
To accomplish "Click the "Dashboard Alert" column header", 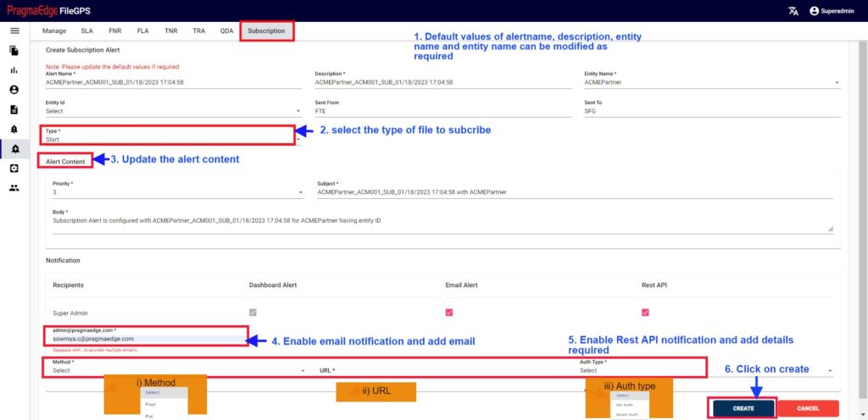I will 273,285.
